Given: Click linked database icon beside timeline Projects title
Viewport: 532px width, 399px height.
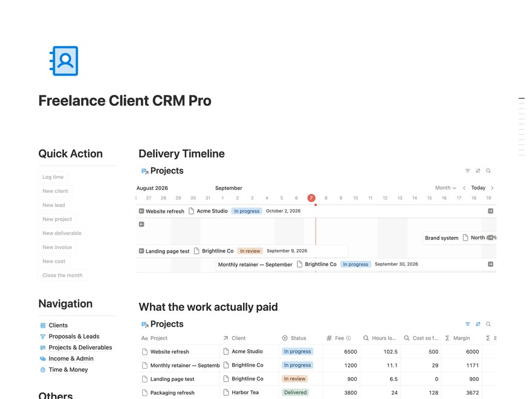Looking at the screenshot, I should point(145,171).
